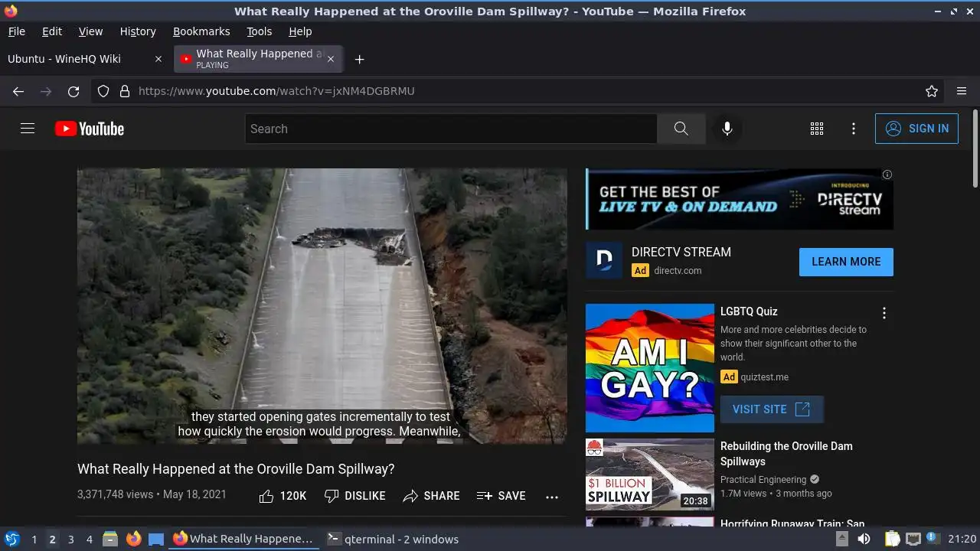
Task: Open the View menu
Action: click(90, 31)
